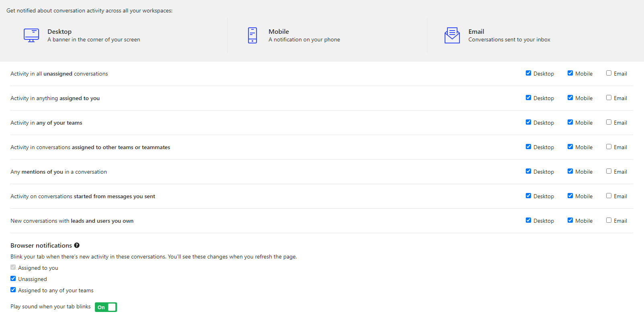The image size is (644, 316).
Task: Click the Mobile phone icon
Action: click(252, 35)
